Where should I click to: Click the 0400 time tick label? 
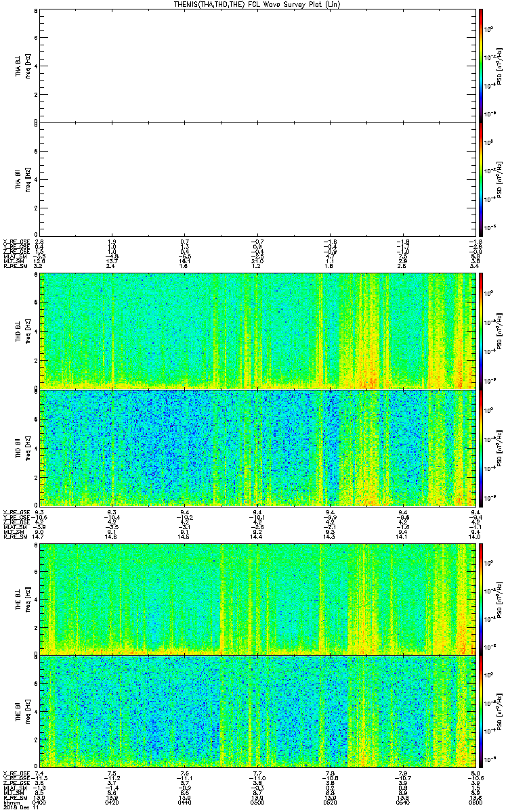41,801
